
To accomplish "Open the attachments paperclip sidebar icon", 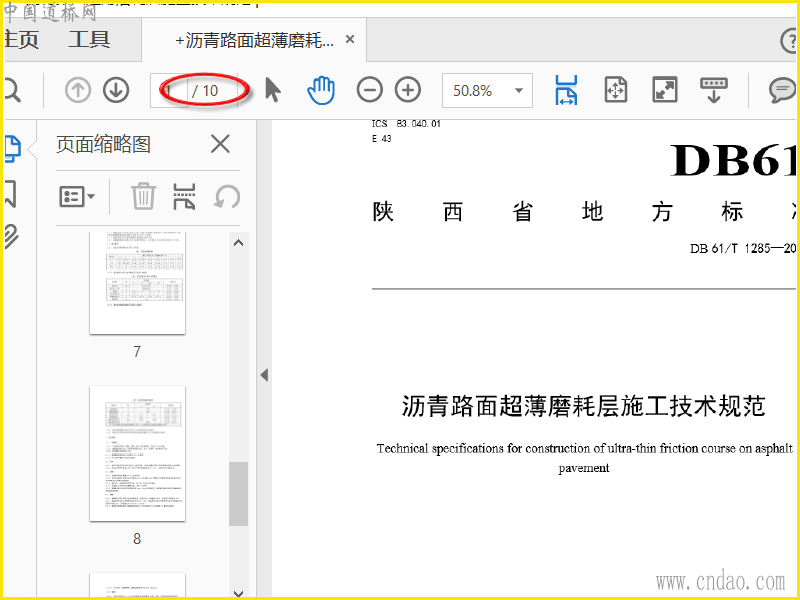I will click(11, 236).
